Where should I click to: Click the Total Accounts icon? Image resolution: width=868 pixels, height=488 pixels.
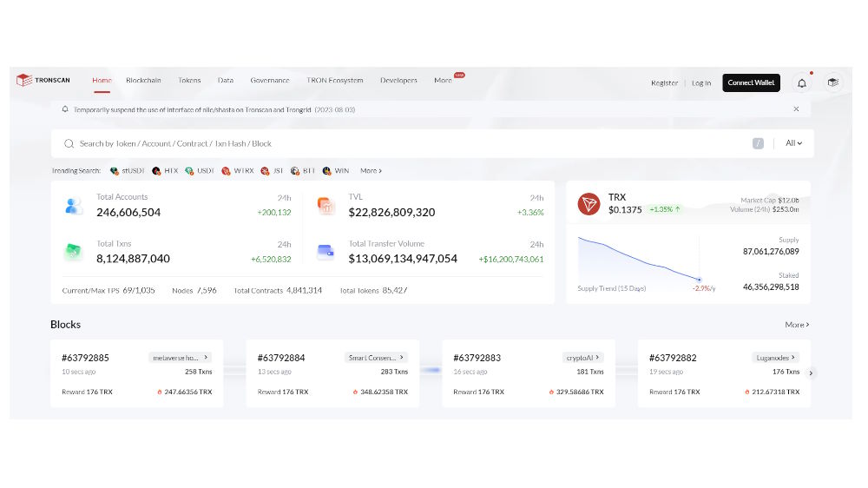(x=74, y=206)
